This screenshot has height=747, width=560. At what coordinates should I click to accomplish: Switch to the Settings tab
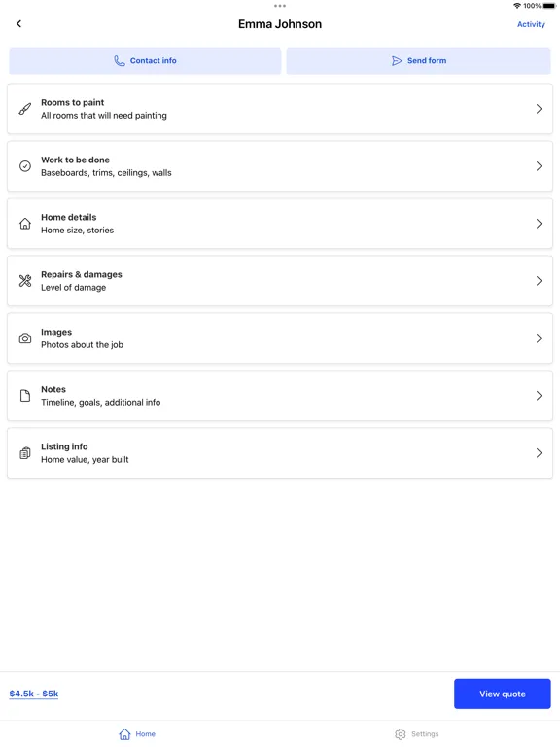point(417,734)
